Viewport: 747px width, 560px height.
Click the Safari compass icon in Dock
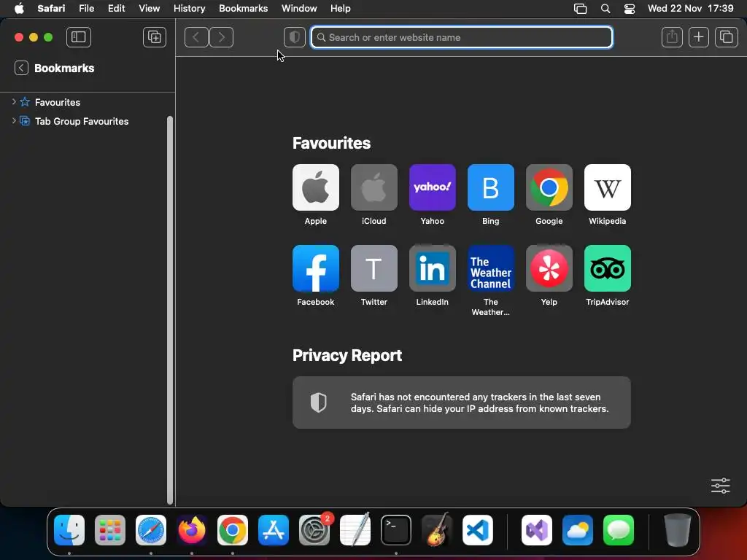click(x=151, y=530)
